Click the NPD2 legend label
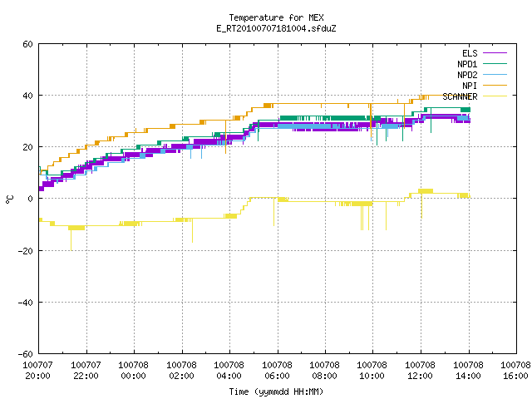The image size is (532, 399). (x=467, y=75)
